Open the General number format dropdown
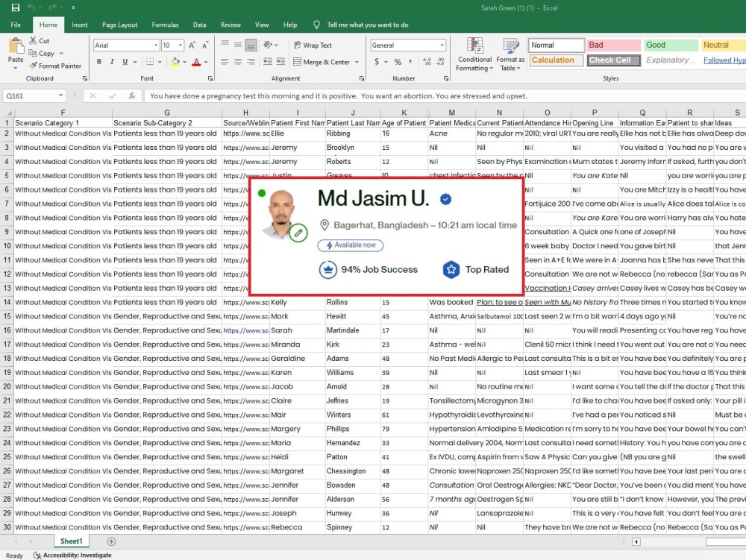The image size is (746, 560). click(442, 45)
